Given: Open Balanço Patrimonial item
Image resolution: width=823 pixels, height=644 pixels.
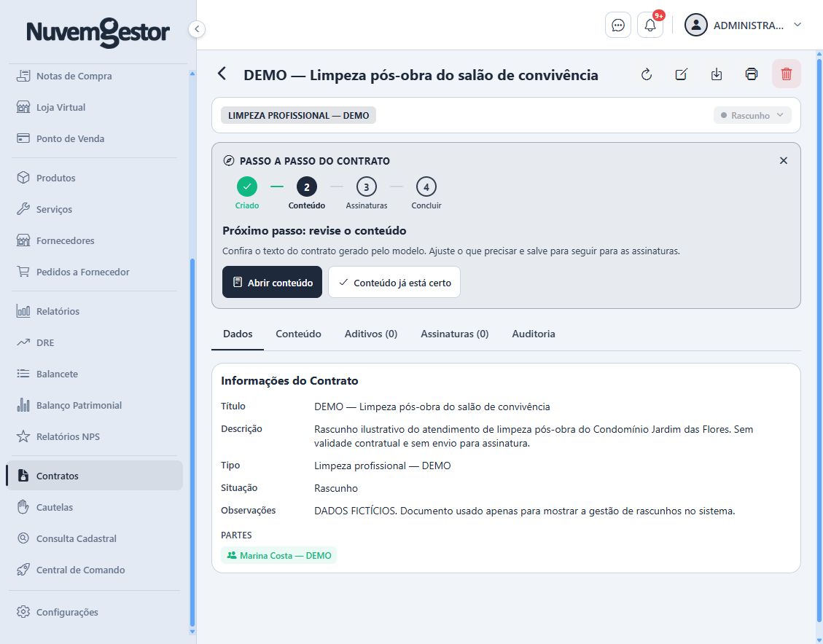Looking at the screenshot, I should click(x=95, y=405).
